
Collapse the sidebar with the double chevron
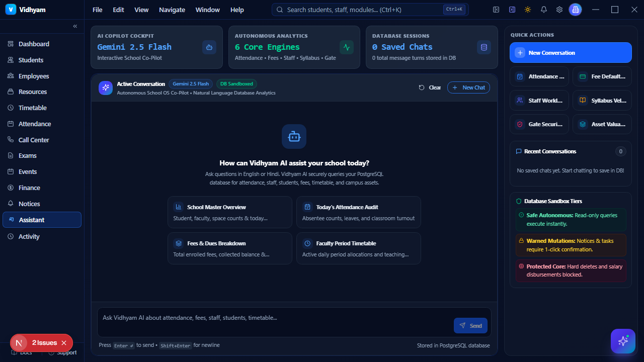coord(75,26)
